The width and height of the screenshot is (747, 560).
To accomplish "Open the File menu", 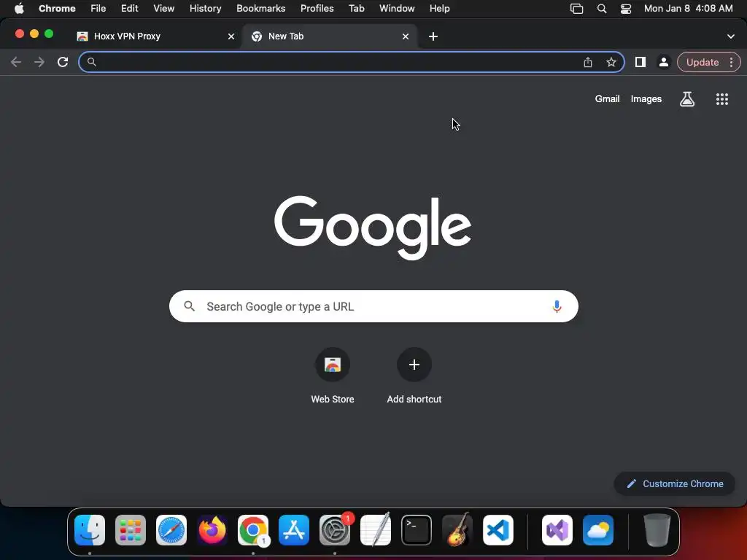I will [x=98, y=9].
